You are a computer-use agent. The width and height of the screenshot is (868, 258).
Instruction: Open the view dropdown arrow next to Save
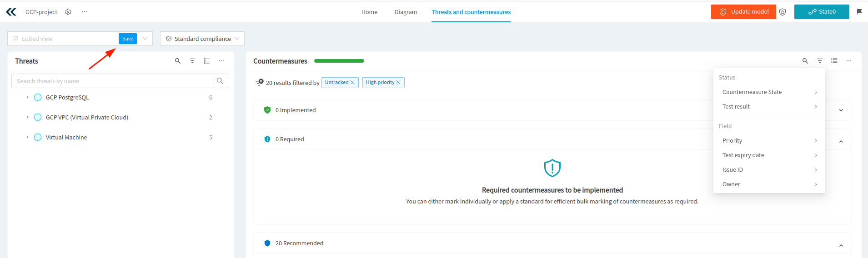tap(145, 39)
